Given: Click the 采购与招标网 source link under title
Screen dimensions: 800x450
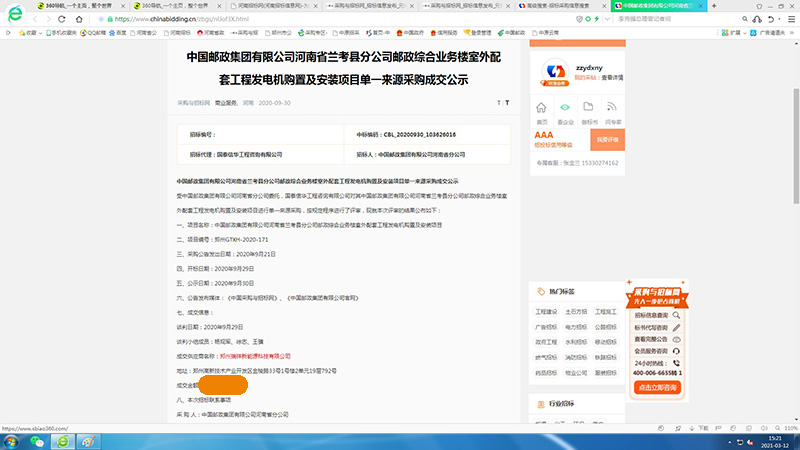Looking at the screenshot, I should (193, 103).
